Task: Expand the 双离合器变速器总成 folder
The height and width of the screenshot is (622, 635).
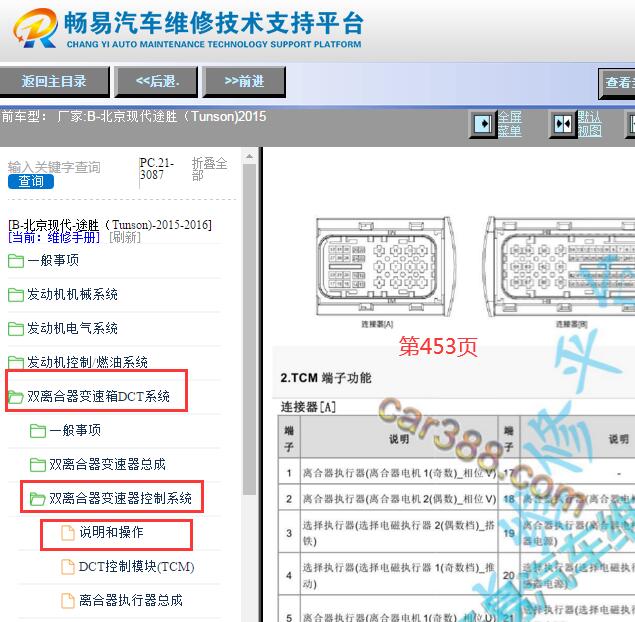Action: pyautogui.click(x=107, y=464)
